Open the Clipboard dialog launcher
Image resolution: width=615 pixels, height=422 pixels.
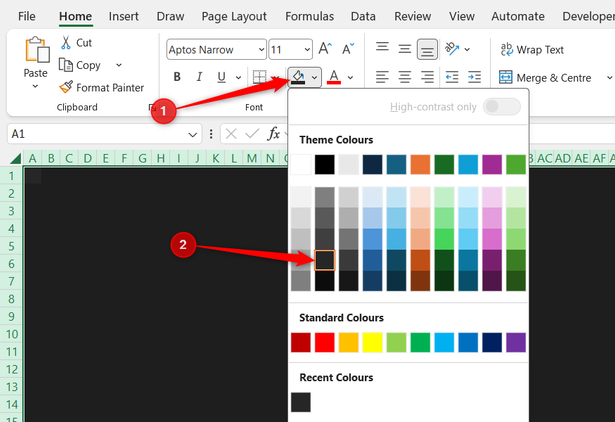152,107
